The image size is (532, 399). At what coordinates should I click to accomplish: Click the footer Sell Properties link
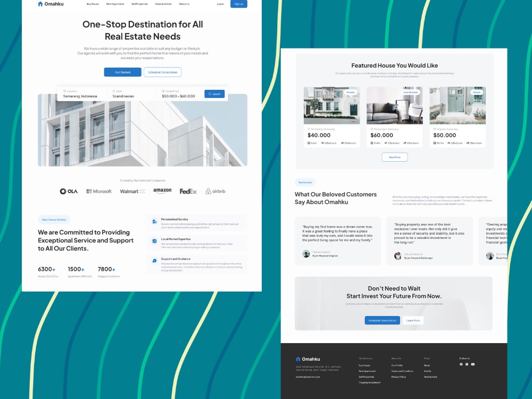pyautogui.click(x=367, y=377)
